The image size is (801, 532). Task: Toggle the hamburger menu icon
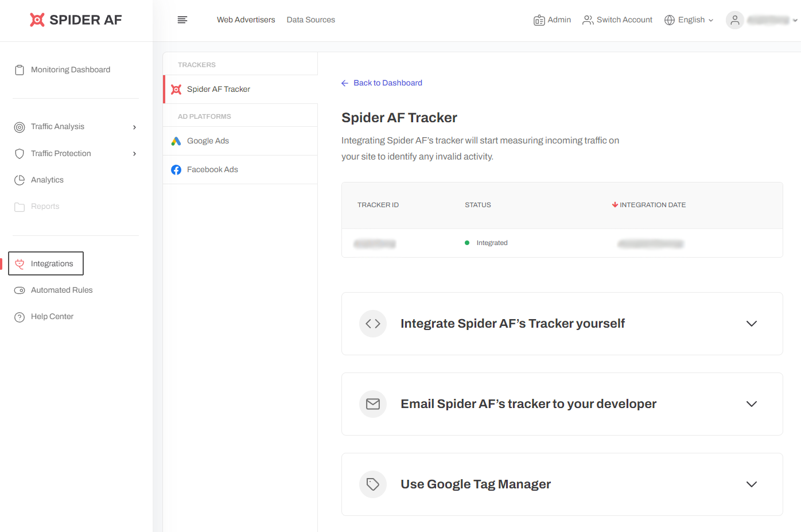point(182,20)
